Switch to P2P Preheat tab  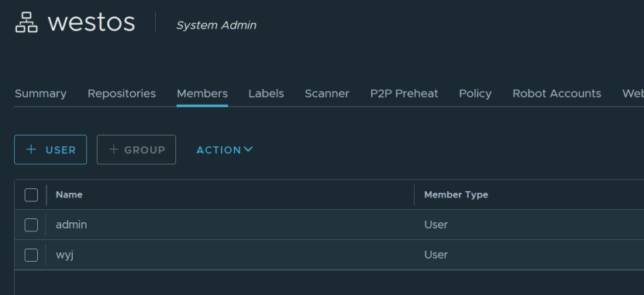click(404, 94)
